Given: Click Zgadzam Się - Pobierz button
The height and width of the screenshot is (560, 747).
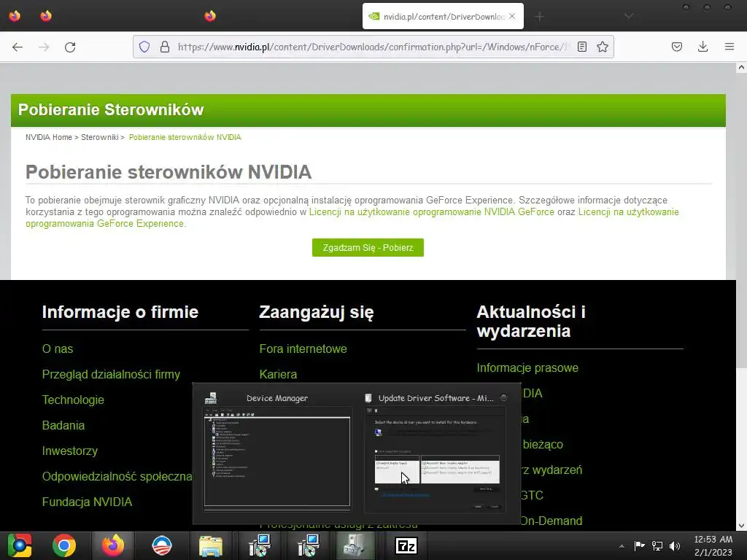Looking at the screenshot, I should [368, 248].
